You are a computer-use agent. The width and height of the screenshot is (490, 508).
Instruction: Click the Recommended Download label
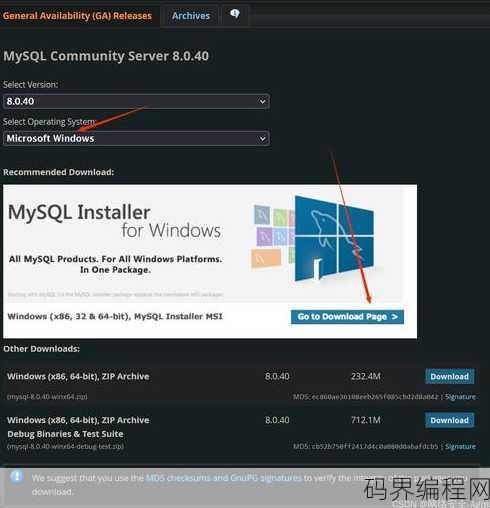point(59,172)
